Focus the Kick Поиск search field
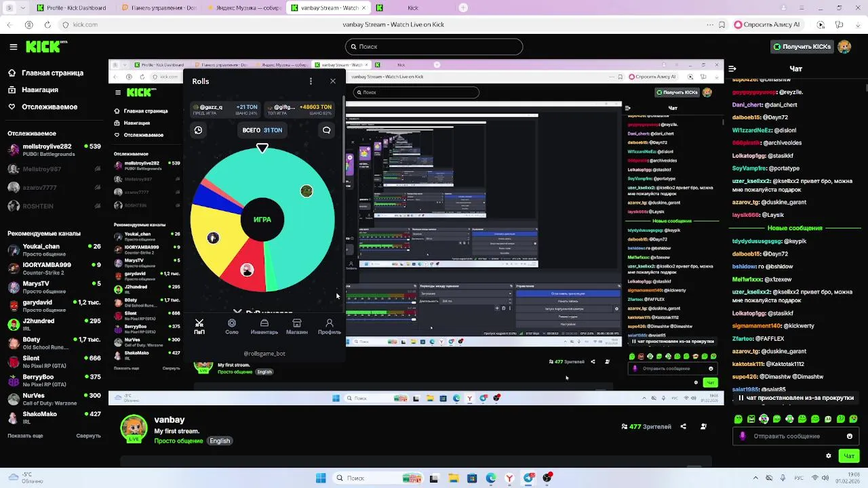Viewport: 868px width, 488px height. coord(434,47)
